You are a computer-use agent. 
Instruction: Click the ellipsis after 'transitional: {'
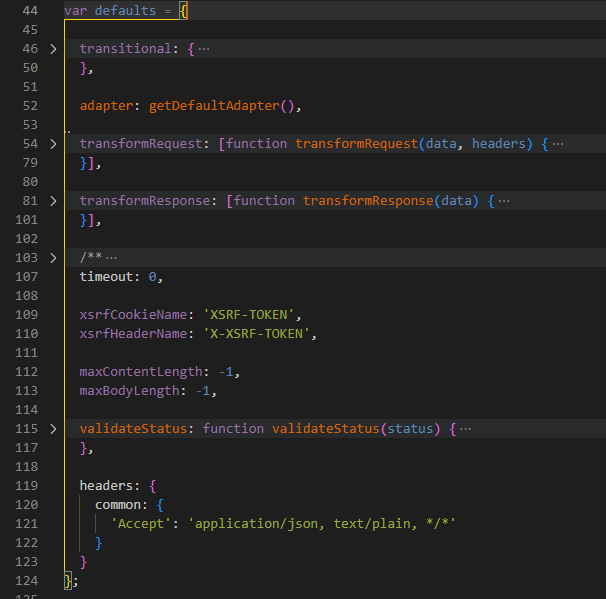coord(204,49)
